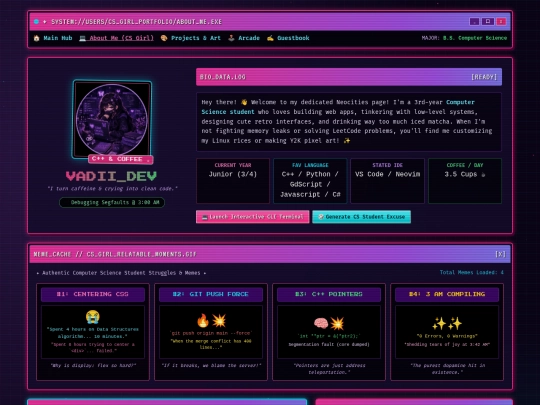The image size is (540, 405).
Task: Click the sparkles emoji in meme #4
Action: [447, 323]
